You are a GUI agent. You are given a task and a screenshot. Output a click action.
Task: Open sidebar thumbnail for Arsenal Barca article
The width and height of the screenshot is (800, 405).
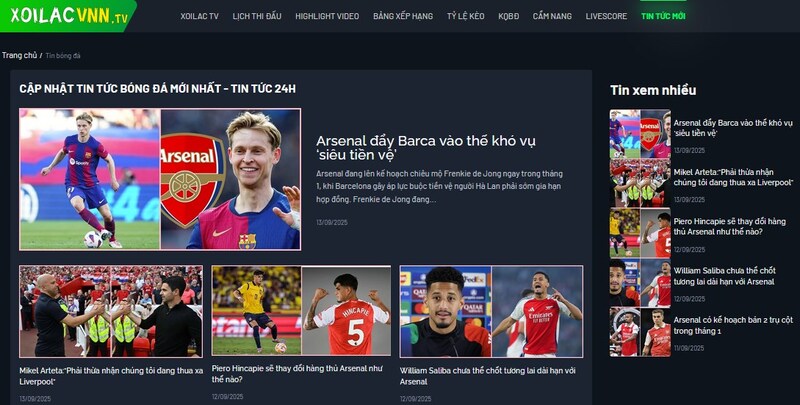point(640,134)
